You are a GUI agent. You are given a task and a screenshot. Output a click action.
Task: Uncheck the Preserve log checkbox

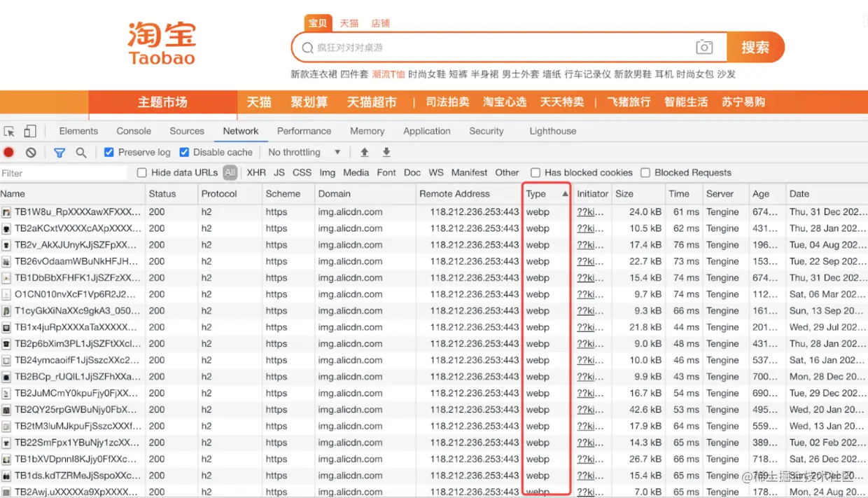click(109, 152)
